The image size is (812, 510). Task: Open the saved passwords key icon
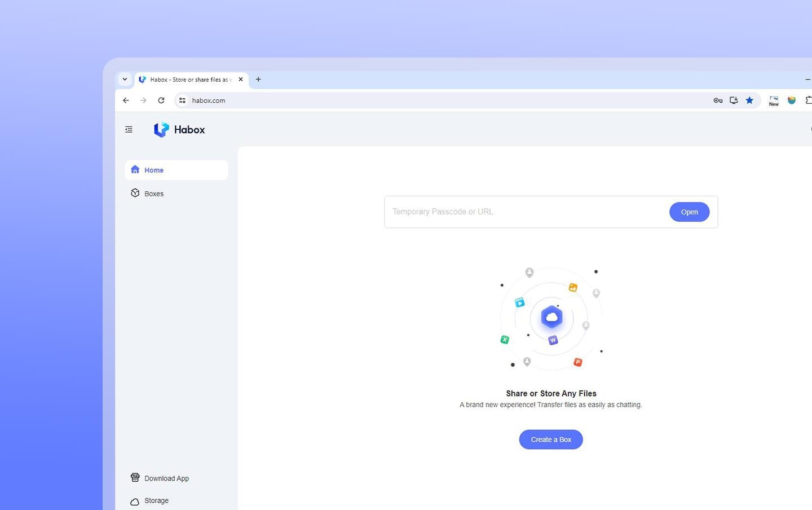[718, 100]
